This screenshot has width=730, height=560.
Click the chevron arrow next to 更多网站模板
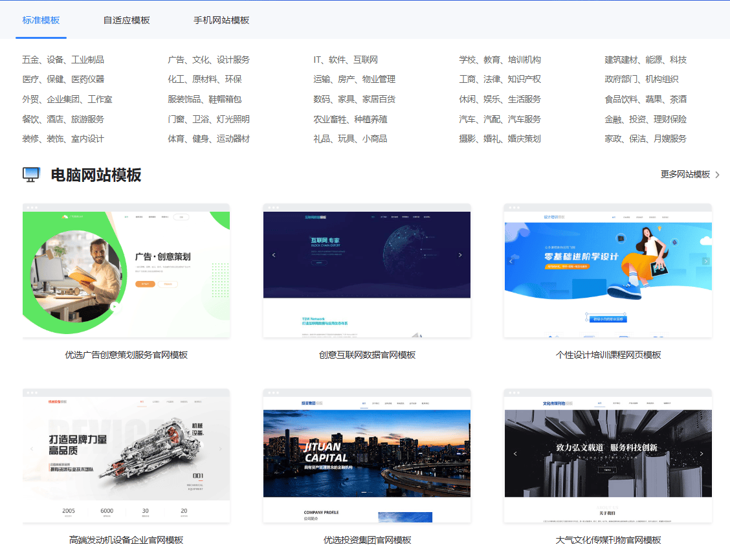point(717,175)
